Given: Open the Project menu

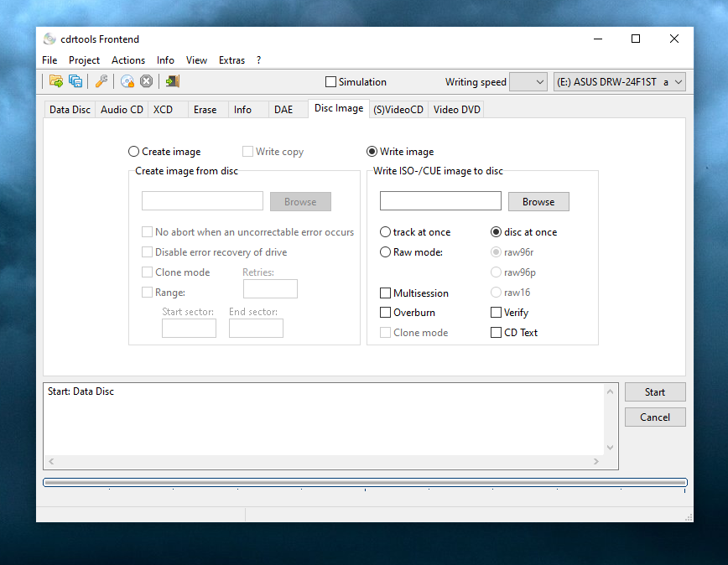Looking at the screenshot, I should [84, 60].
